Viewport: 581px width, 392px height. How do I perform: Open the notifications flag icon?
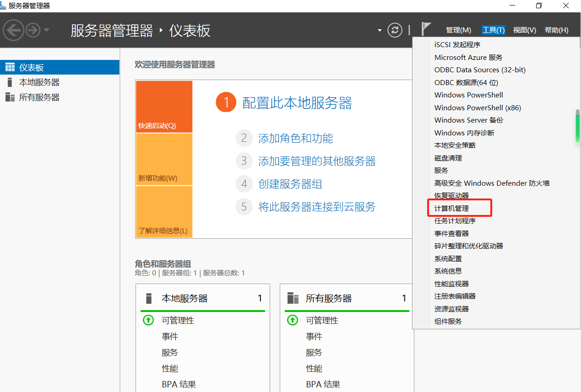click(426, 29)
